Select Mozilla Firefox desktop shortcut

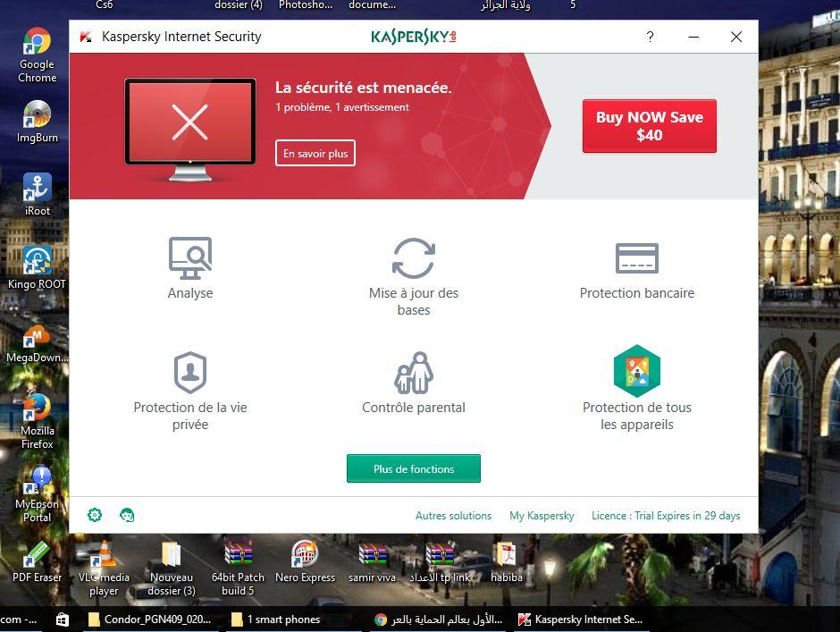pyautogui.click(x=37, y=421)
